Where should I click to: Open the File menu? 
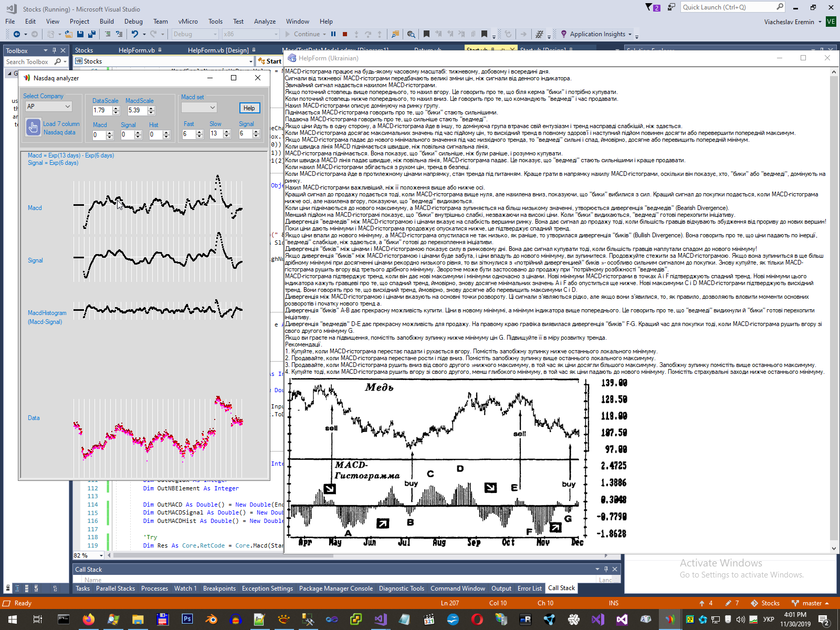[x=10, y=22]
